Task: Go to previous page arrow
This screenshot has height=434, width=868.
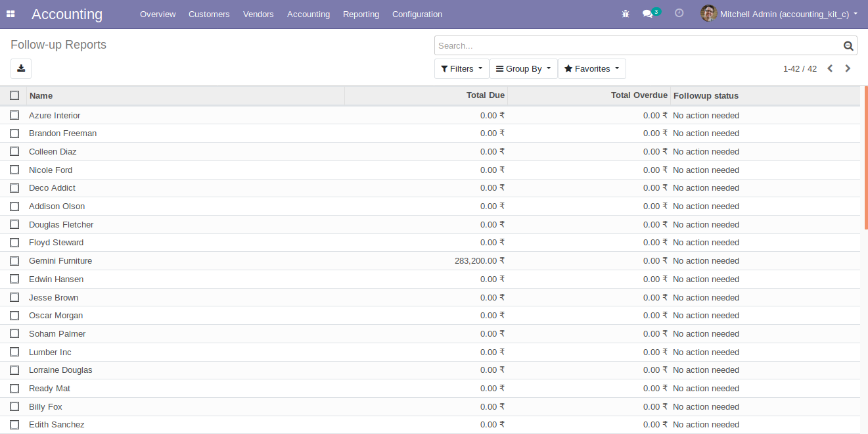Action: pos(830,68)
